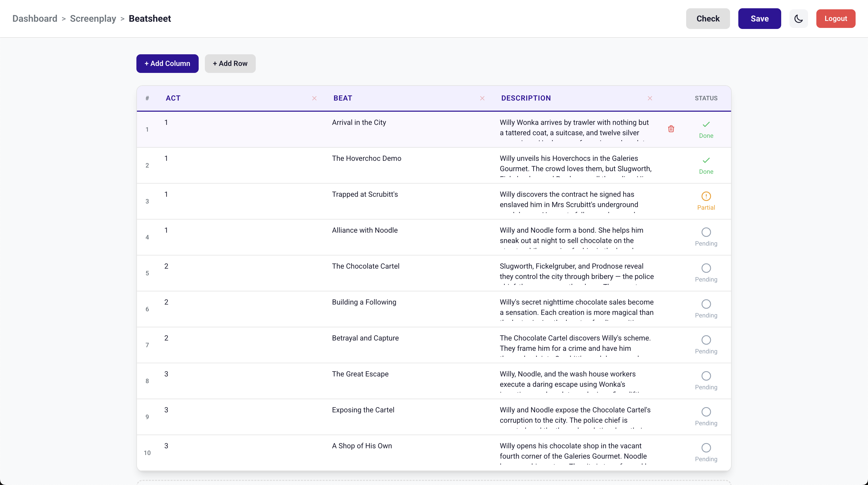The image size is (868, 485).
Task: Go to the Dashboard breadcrumb
Action: pyautogui.click(x=35, y=19)
